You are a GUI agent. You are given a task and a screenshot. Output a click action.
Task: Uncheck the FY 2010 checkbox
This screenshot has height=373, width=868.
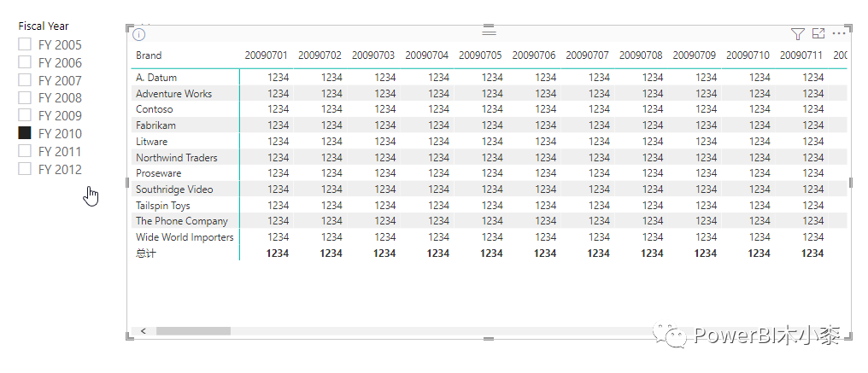click(x=25, y=133)
